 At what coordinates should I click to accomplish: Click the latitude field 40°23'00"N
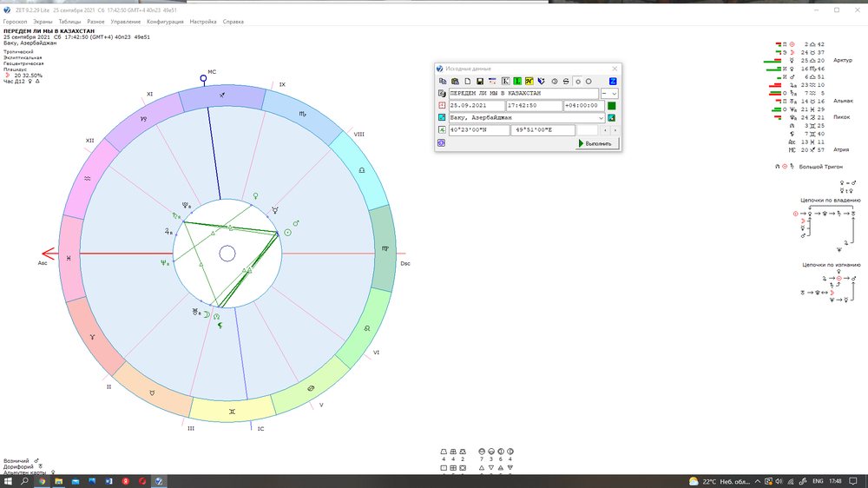[x=479, y=129]
